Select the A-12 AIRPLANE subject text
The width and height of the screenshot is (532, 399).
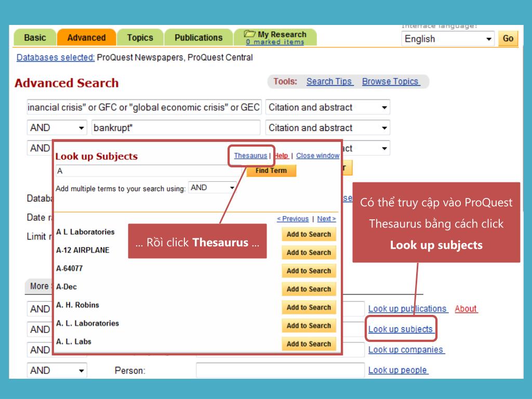point(83,250)
